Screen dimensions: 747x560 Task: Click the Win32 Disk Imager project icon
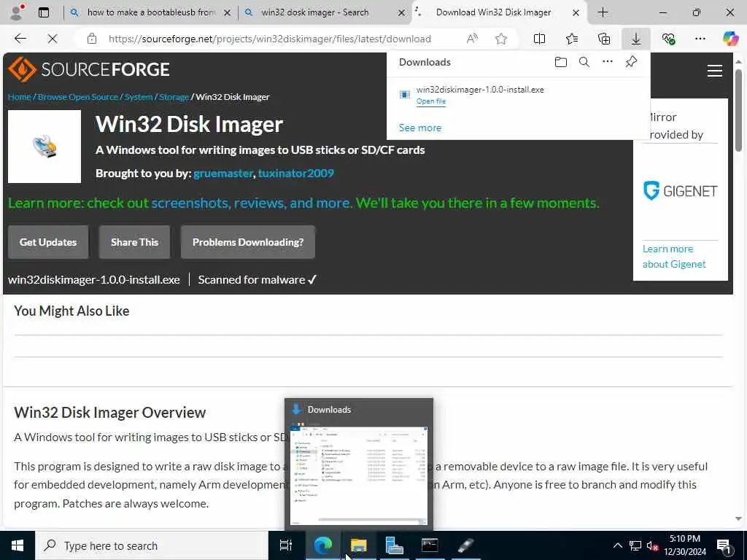click(44, 147)
